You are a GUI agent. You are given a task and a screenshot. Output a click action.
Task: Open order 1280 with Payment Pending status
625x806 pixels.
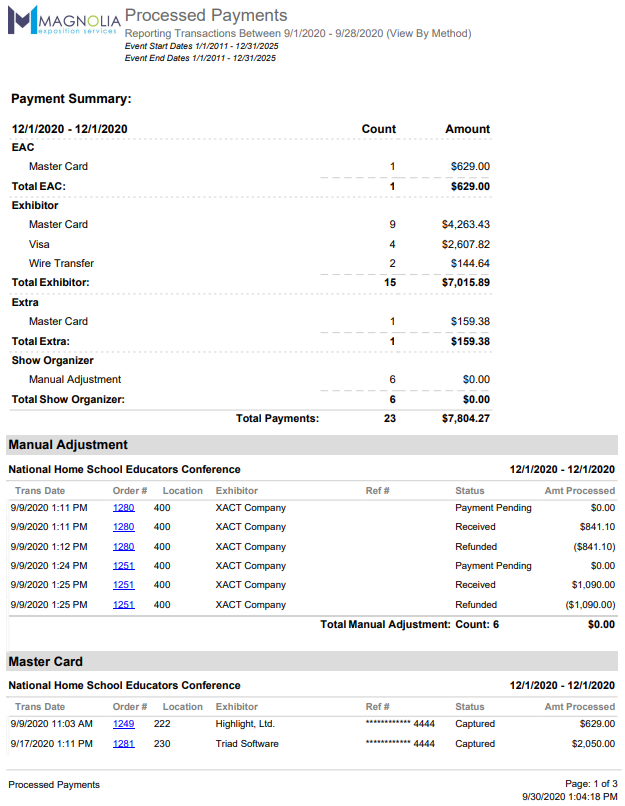click(x=123, y=508)
